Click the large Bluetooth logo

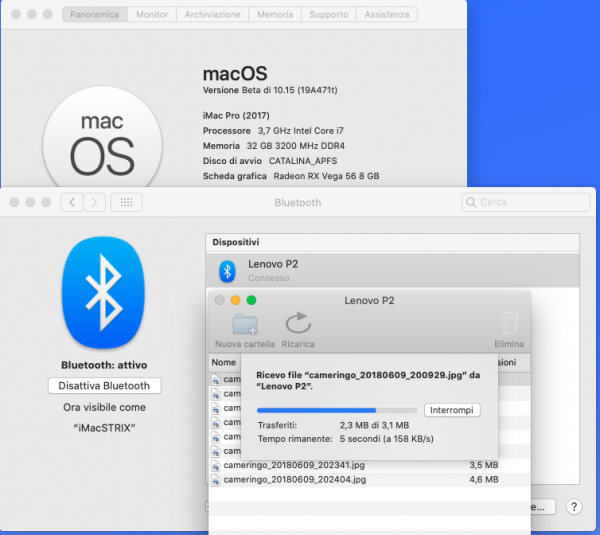(x=103, y=293)
